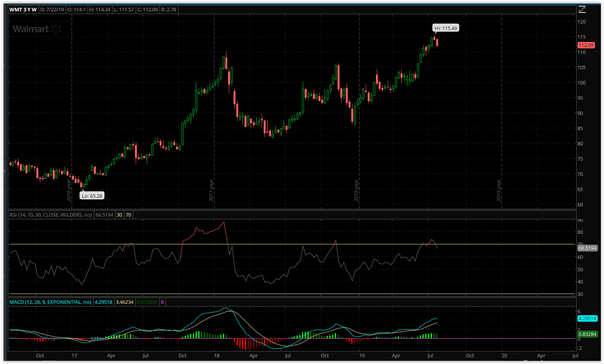Select the Lo: 65.28 price bubble
Image resolution: width=604 pixels, height=364 pixels.
(x=92, y=196)
